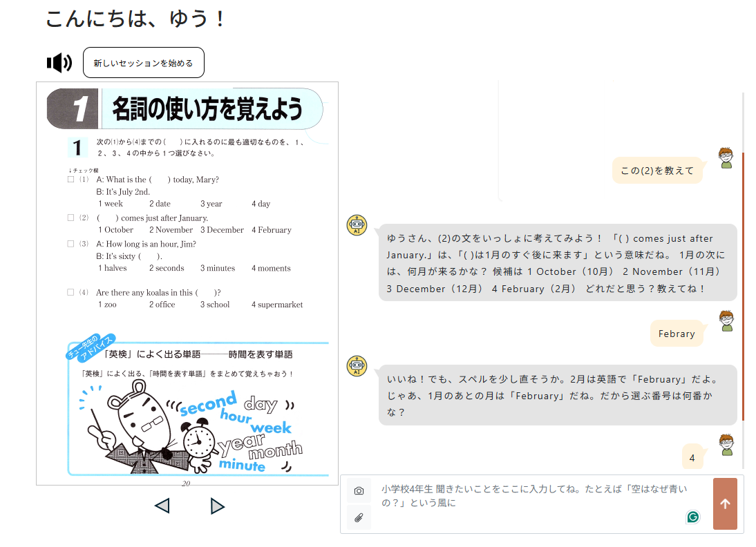756x547 pixels.
Task: Click the 'この(2)を教えて' user message bubble
Action: 657,171
